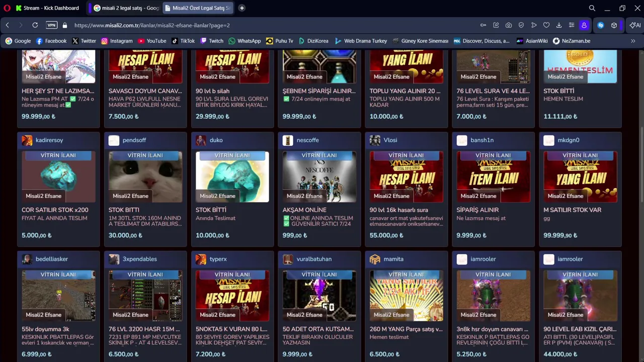
Task: Open the easy setup sliders icon
Action: 572,25
